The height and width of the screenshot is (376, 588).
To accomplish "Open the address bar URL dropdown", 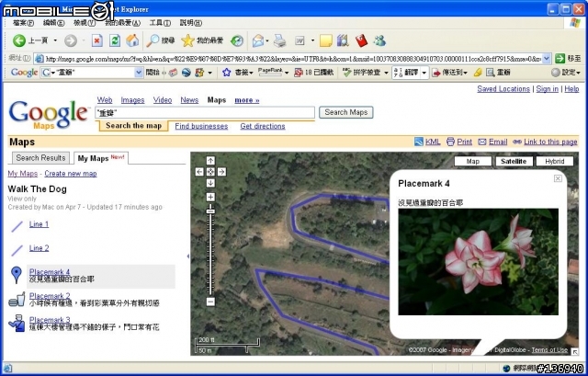I will pos(547,59).
